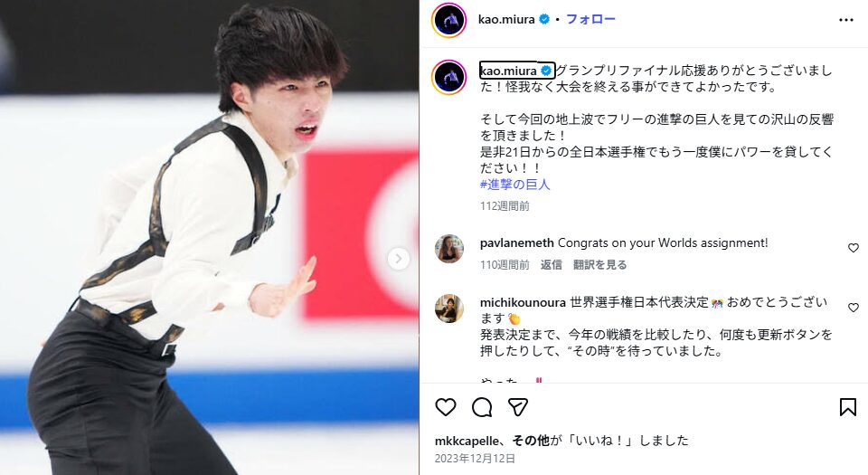
Task: Go to next photo with arrow
Action: [x=398, y=259]
